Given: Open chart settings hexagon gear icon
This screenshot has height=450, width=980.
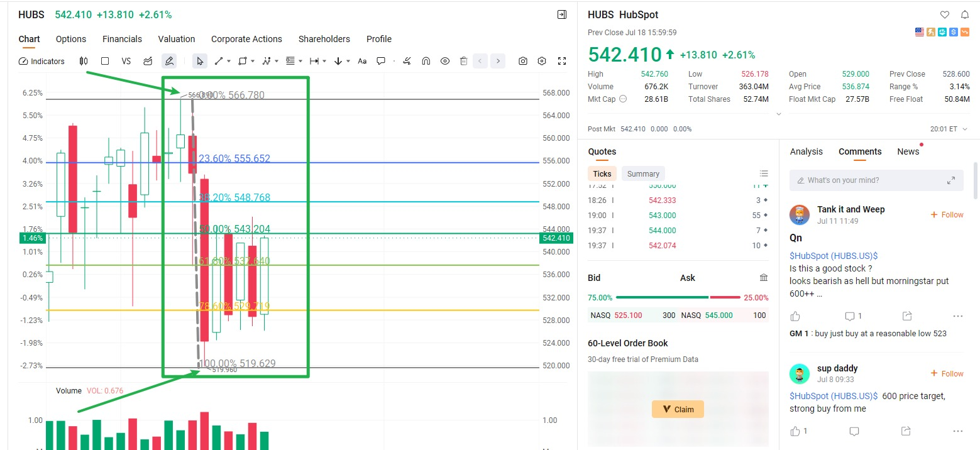Looking at the screenshot, I should pyautogui.click(x=542, y=61).
